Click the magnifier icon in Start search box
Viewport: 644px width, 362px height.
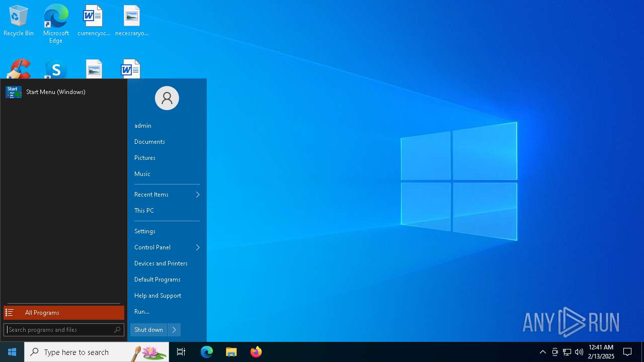(x=118, y=330)
